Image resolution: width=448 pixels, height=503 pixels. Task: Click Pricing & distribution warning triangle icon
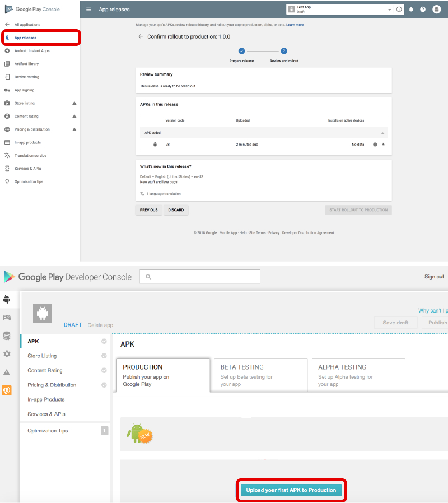tap(74, 129)
